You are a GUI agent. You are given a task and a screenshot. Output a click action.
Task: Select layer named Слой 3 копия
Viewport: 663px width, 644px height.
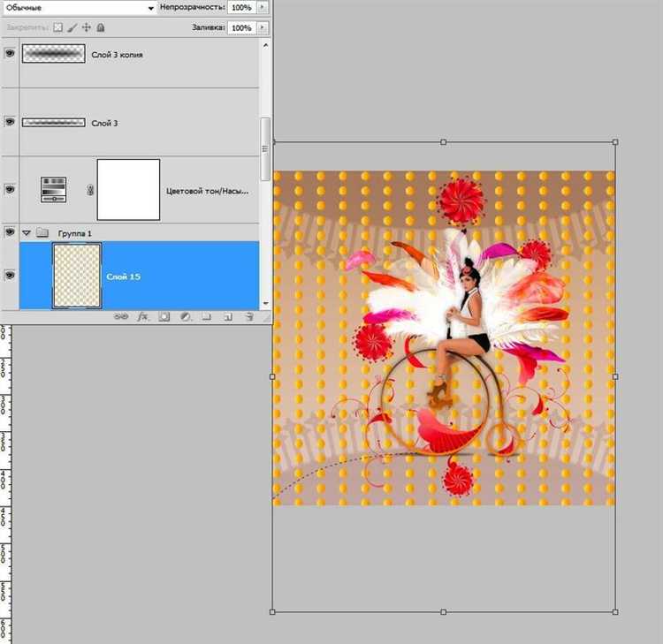tap(117, 55)
